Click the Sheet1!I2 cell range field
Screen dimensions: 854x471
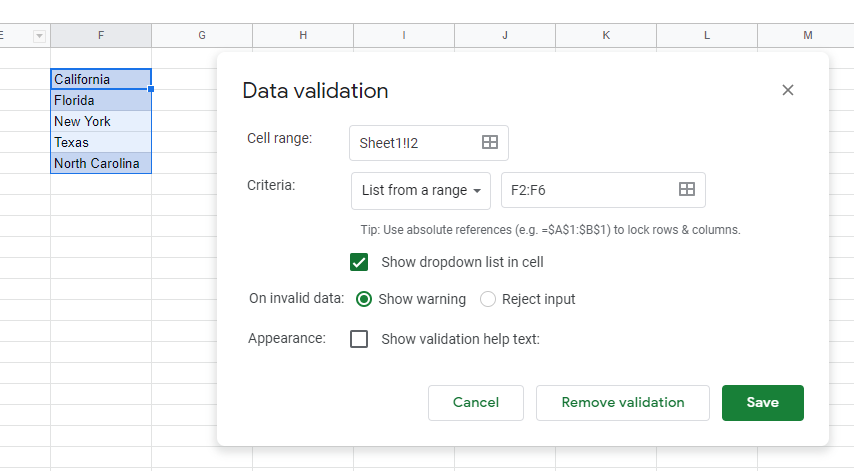click(x=415, y=143)
